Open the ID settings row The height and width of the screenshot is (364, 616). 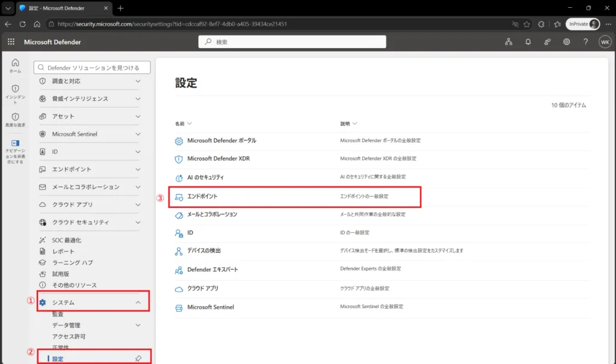tap(382, 233)
